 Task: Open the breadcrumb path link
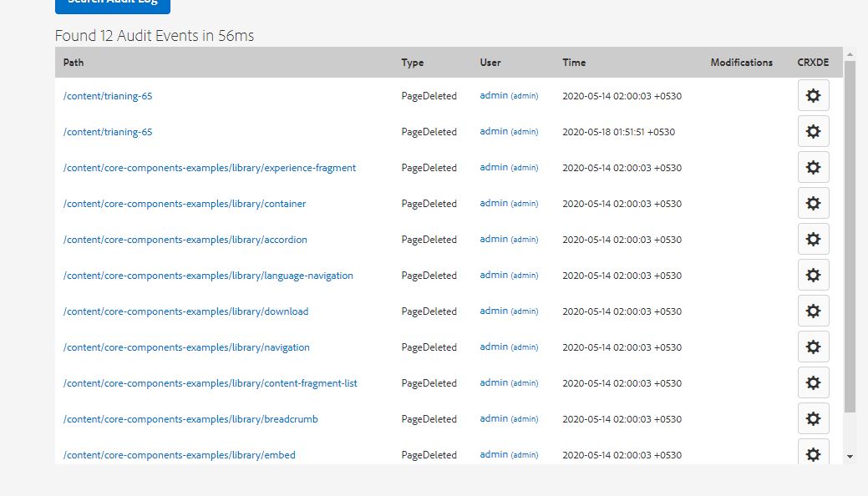pyautogui.click(x=190, y=418)
